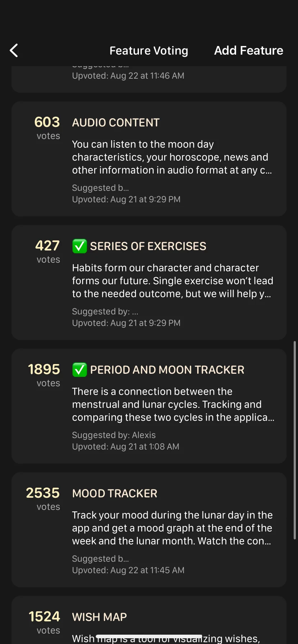Open the WISH MAP feature title
298x644 pixels.
point(99,617)
